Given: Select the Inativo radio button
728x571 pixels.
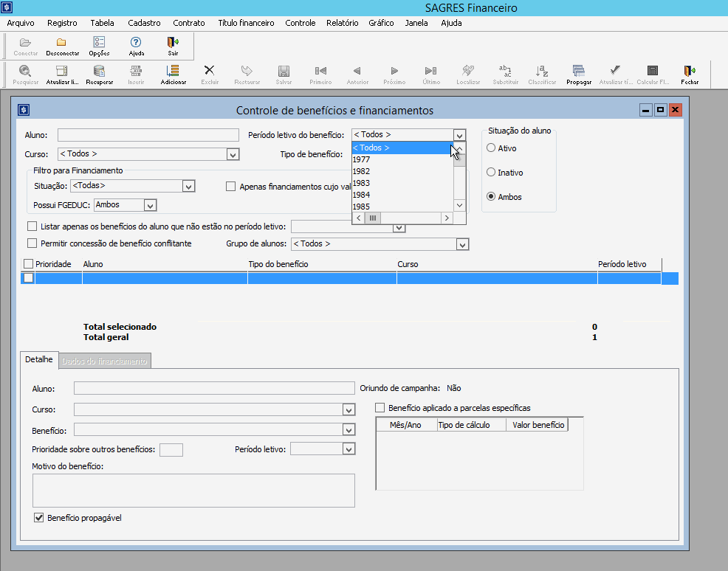Looking at the screenshot, I should pos(491,173).
